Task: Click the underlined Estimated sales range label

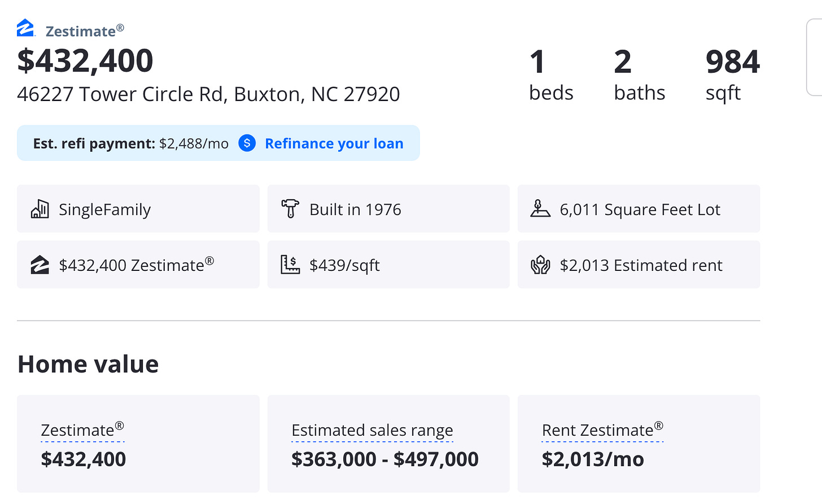Action: (x=372, y=430)
